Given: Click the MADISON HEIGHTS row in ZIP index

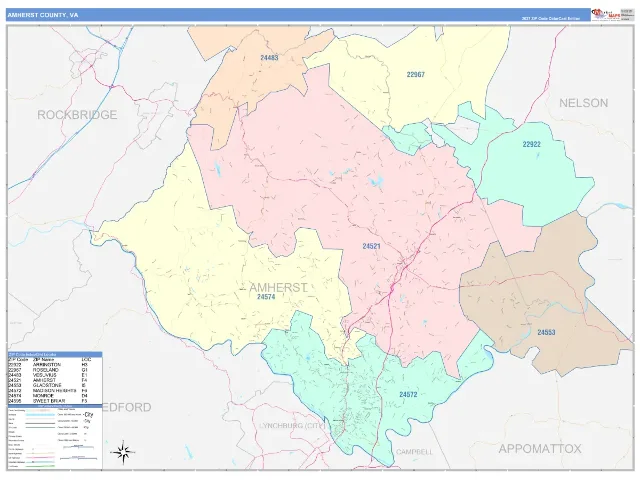Looking at the screenshot, I should (49, 391).
